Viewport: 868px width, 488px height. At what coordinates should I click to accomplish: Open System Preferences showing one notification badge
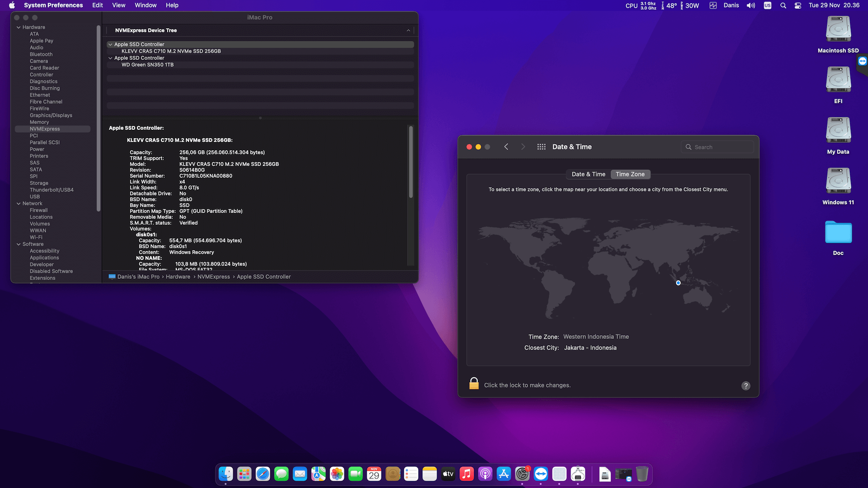click(x=522, y=474)
